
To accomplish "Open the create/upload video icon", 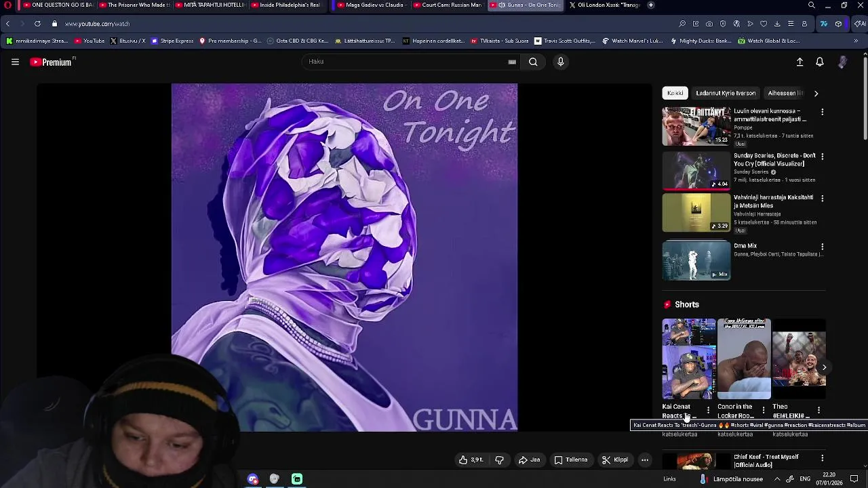I will click(x=800, y=62).
